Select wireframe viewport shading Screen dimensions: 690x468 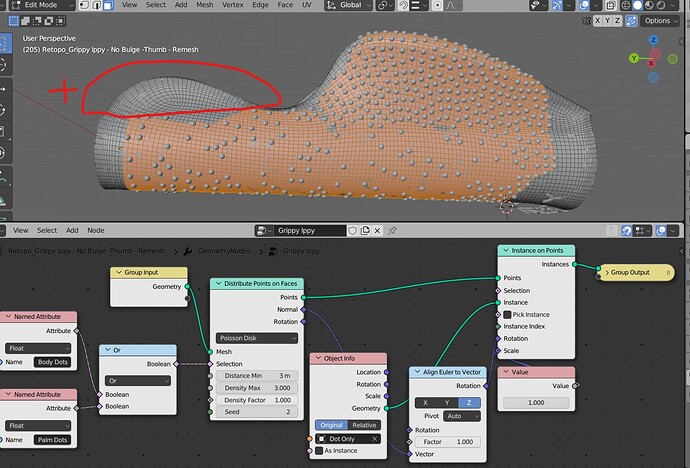[x=625, y=5]
